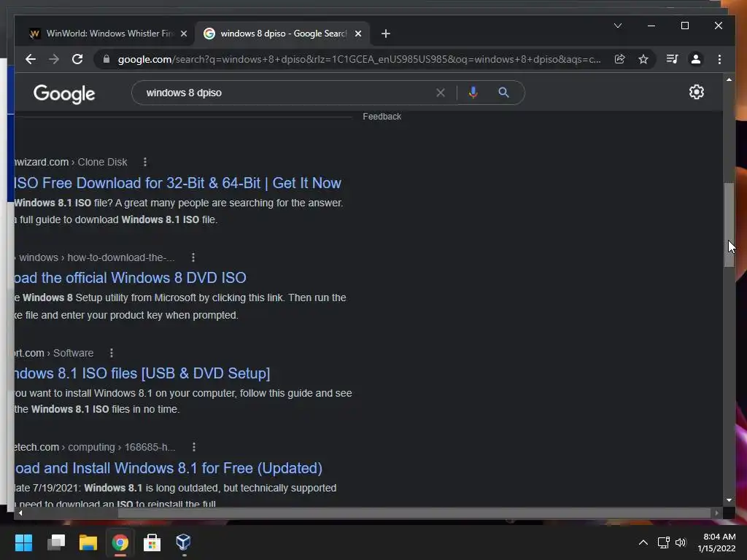Focus the Google search input field
Viewport: 747px width, 560px height.
[x=286, y=93]
